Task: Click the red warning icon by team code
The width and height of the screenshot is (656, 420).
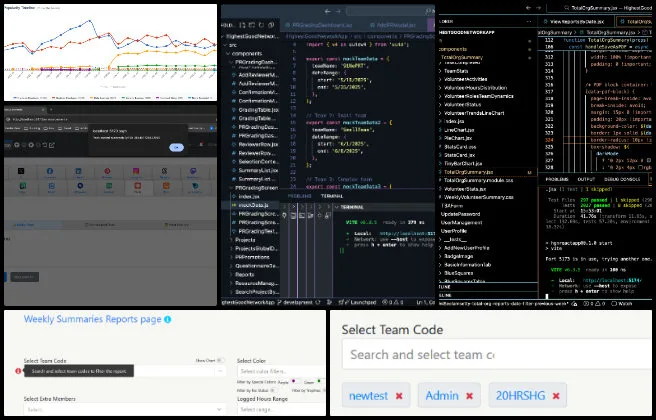Action: 18,371
